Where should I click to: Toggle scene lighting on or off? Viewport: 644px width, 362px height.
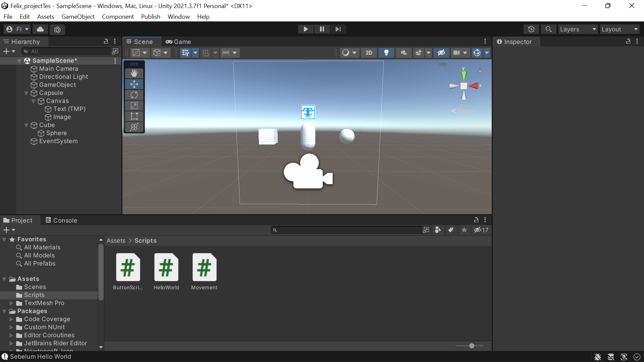(386, 53)
